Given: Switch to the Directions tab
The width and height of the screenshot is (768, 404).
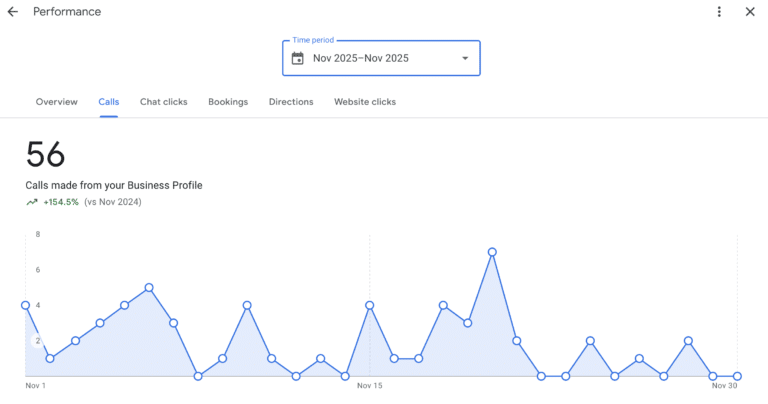Looking at the screenshot, I should pos(291,102).
